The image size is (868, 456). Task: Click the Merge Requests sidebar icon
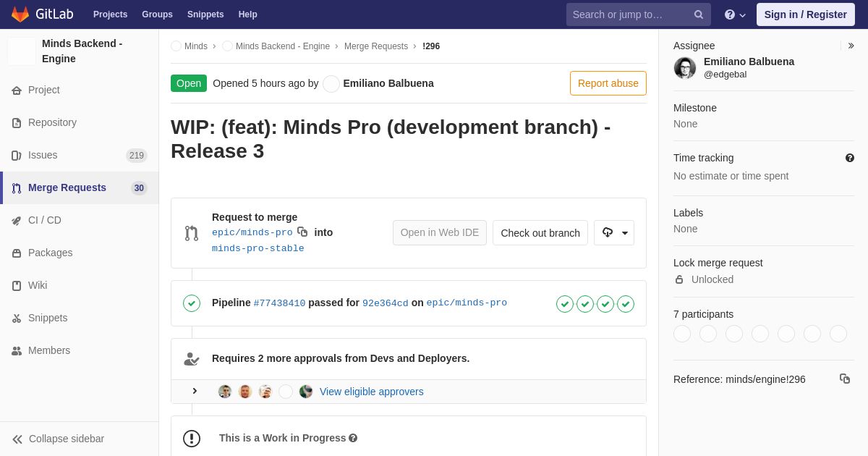[x=17, y=188]
